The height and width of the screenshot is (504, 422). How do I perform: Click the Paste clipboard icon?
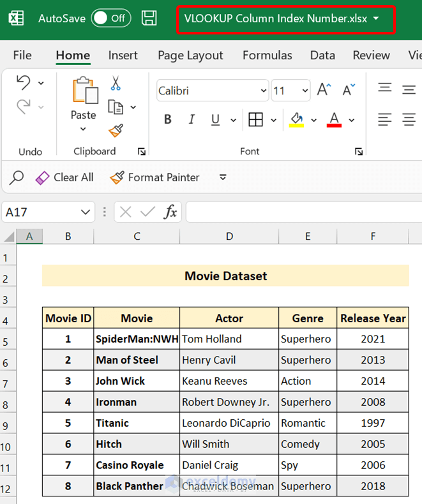point(85,91)
